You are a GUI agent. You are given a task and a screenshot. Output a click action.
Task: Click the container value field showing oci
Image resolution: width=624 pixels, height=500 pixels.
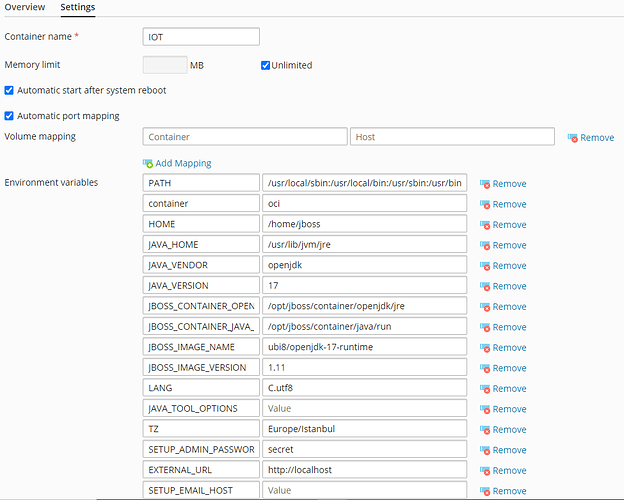365,203
